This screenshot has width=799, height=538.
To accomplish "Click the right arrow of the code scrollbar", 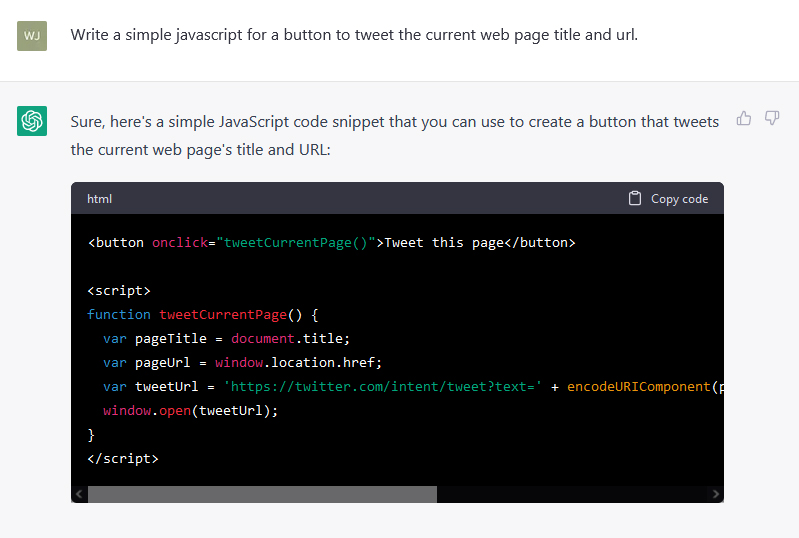I will (715, 494).
